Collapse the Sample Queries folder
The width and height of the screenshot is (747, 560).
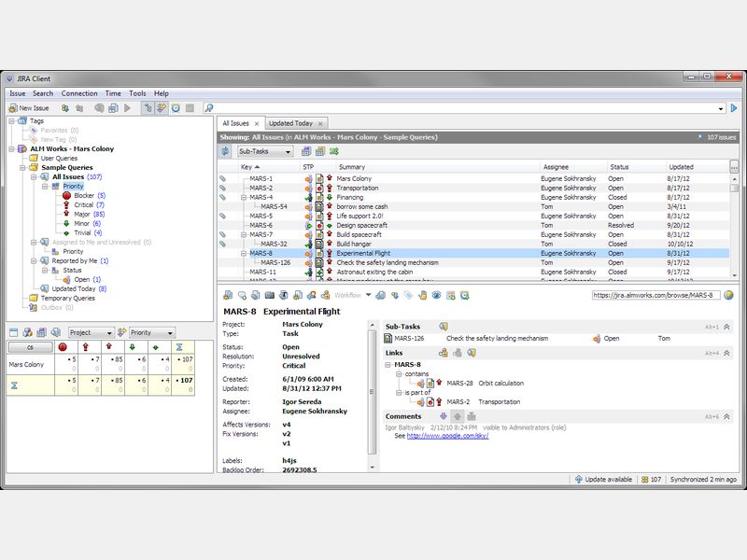[x=22, y=168]
